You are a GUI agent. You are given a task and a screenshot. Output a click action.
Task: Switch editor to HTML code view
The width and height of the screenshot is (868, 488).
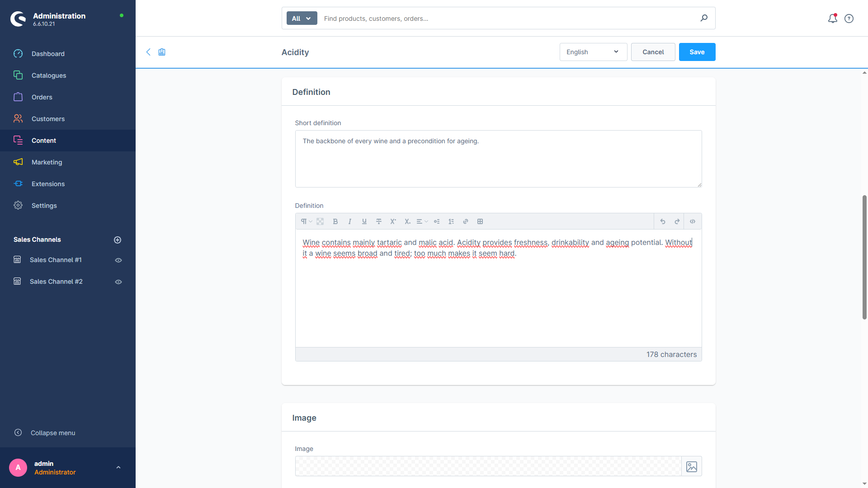693,221
